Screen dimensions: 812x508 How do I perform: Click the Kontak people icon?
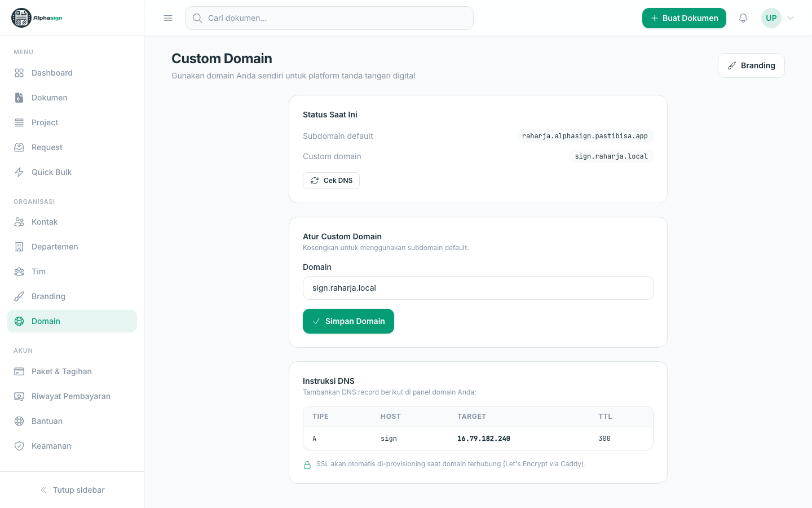point(19,222)
